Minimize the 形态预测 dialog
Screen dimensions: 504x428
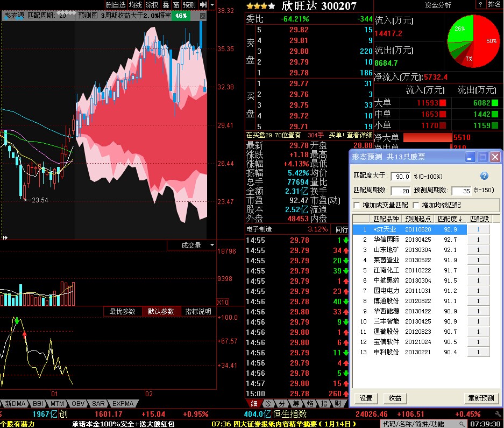click(470, 157)
